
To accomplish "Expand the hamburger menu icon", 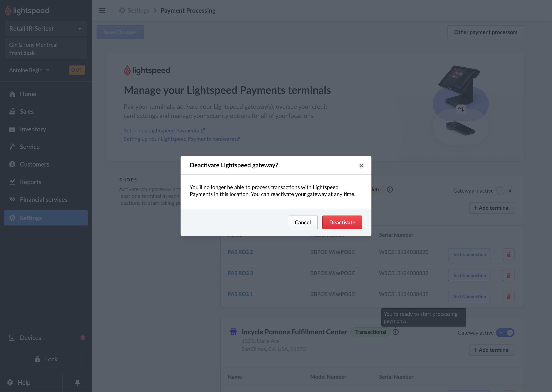I will [x=102, y=10].
